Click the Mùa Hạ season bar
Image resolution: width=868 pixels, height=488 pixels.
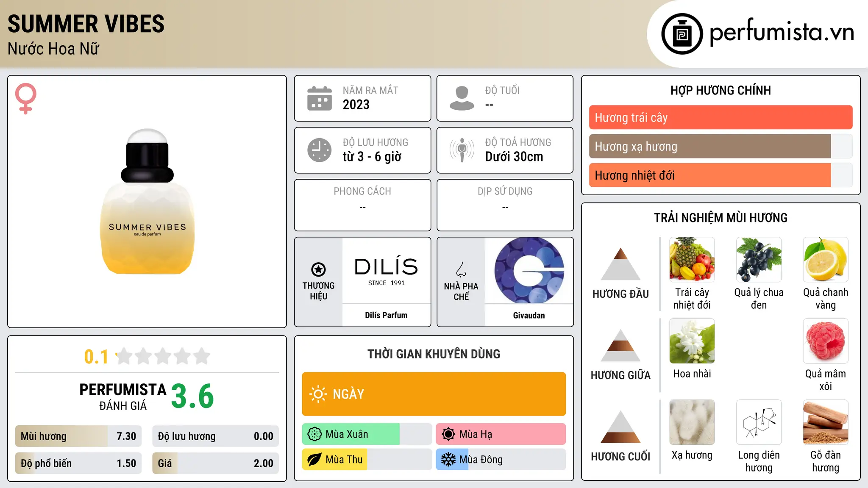coord(501,434)
